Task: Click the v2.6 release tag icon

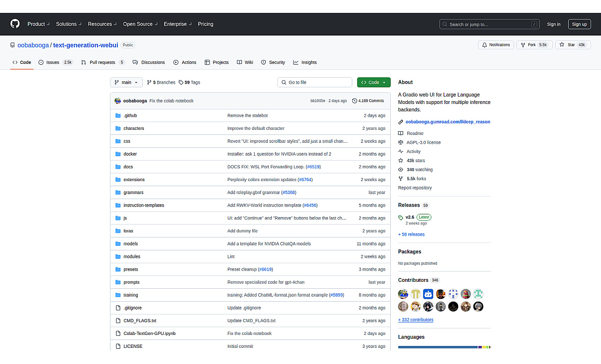Action: point(401,218)
